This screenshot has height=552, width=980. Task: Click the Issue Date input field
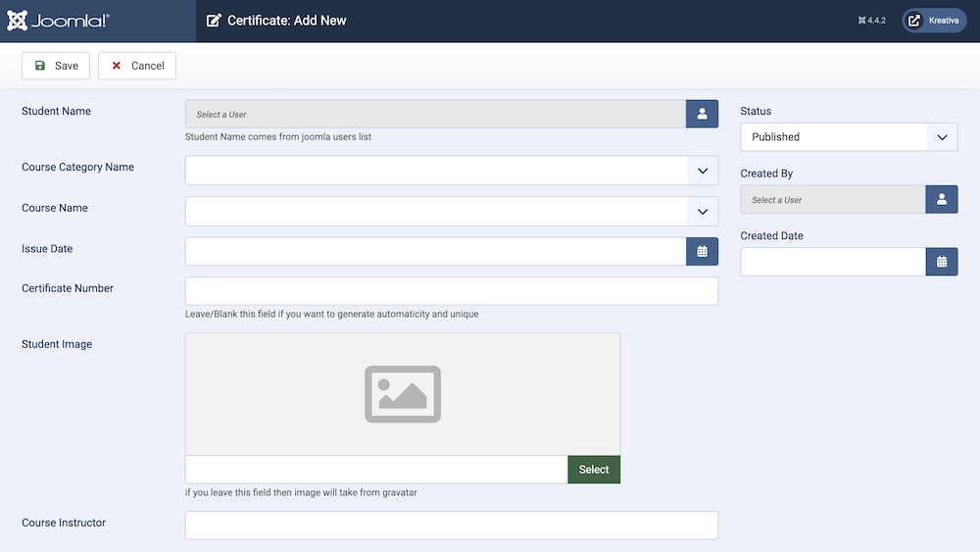click(435, 251)
